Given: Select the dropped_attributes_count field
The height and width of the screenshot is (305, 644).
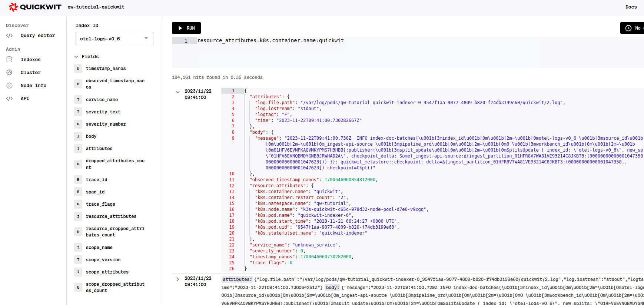Looking at the screenshot, I should pyautogui.click(x=115, y=164).
